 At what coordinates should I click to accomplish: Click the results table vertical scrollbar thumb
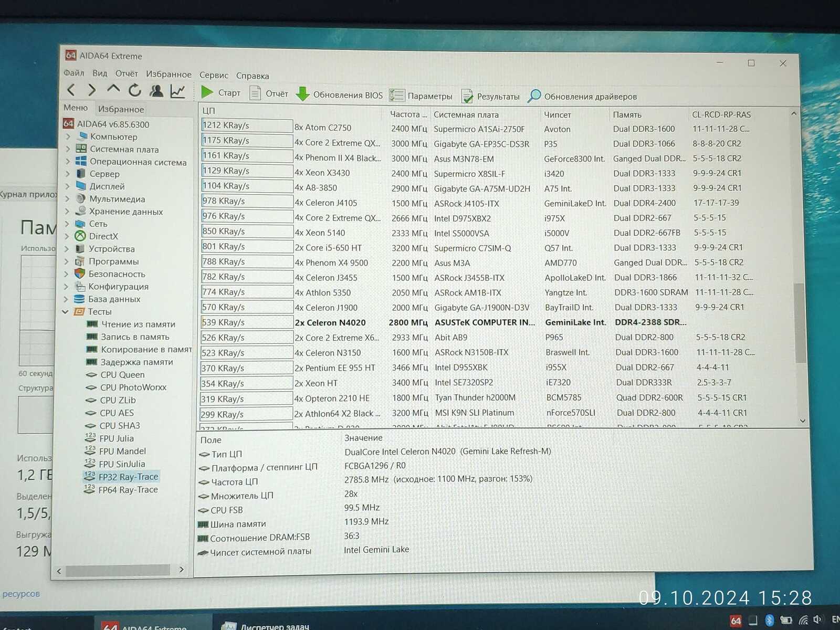click(800, 323)
